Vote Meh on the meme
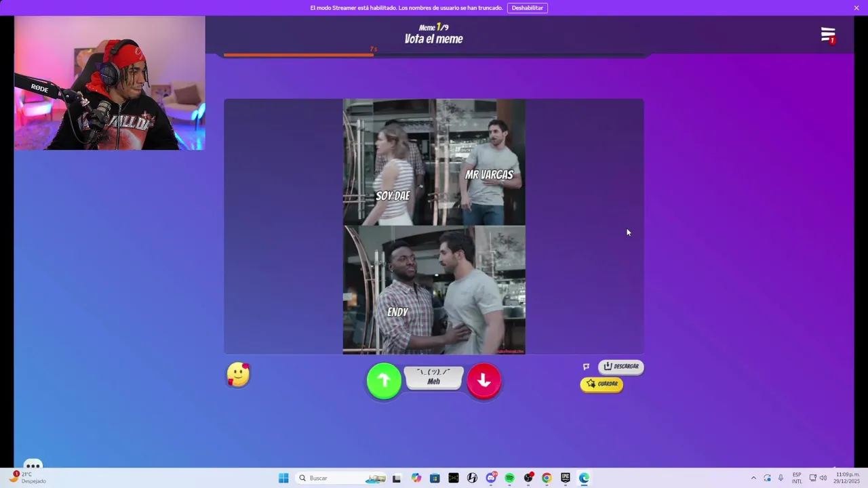The height and width of the screenshot is (488, 868). click(x=434, y=378)
